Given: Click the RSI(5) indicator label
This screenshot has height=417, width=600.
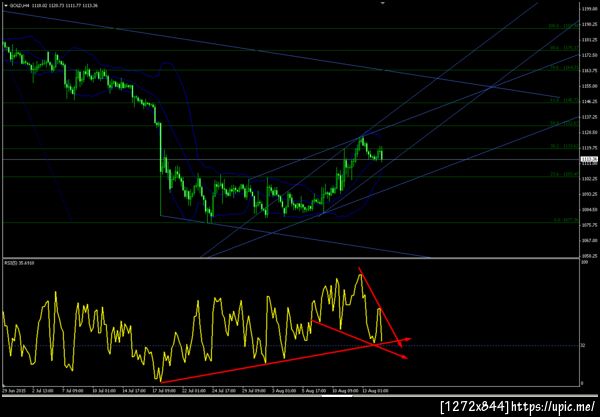Looking at the screenshot, I should pyautogui.click(x=19, y=263).
